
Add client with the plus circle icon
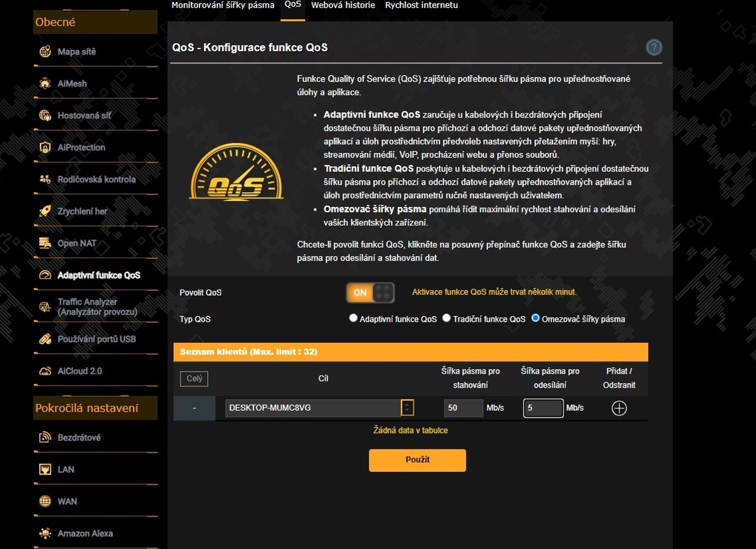pos(619,408)
